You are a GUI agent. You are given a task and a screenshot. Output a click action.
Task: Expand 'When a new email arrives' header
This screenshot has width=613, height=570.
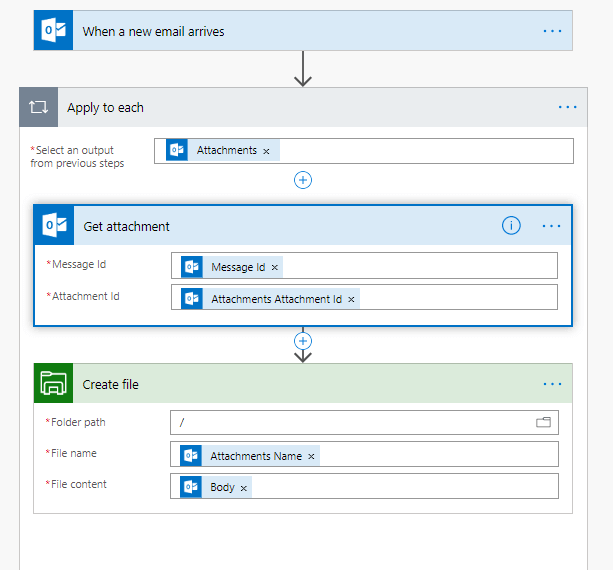[x=300, y=31]
